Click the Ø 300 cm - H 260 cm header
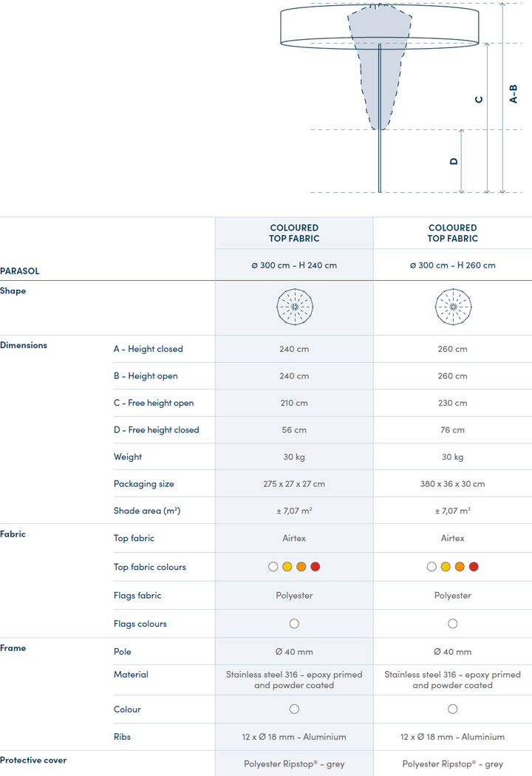 (452, 265)
